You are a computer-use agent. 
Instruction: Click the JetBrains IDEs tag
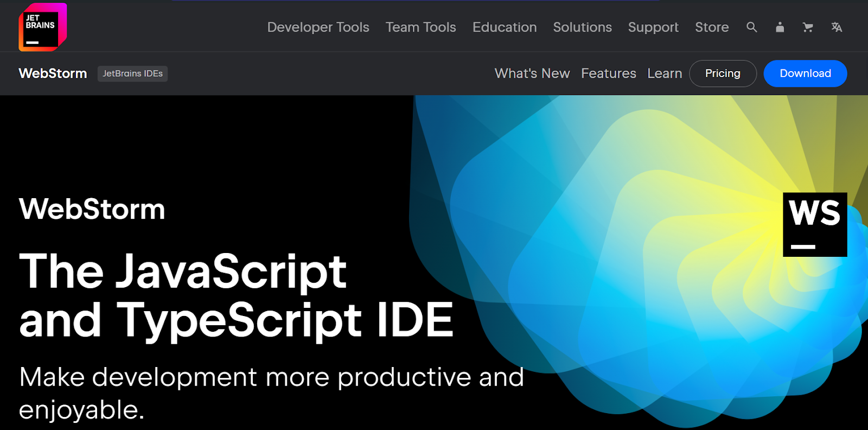point(132,73)
